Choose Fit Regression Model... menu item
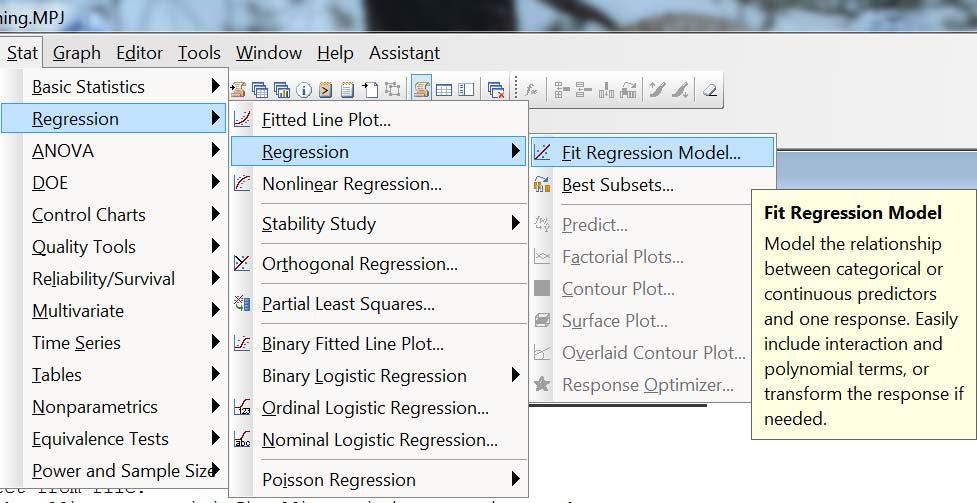 pos(652,153)
